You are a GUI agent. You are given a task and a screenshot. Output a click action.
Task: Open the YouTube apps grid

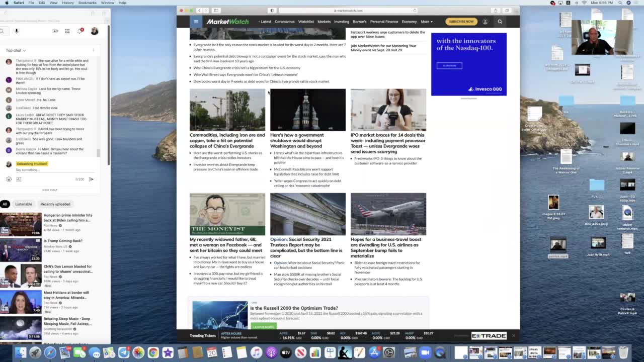(67, 31)
